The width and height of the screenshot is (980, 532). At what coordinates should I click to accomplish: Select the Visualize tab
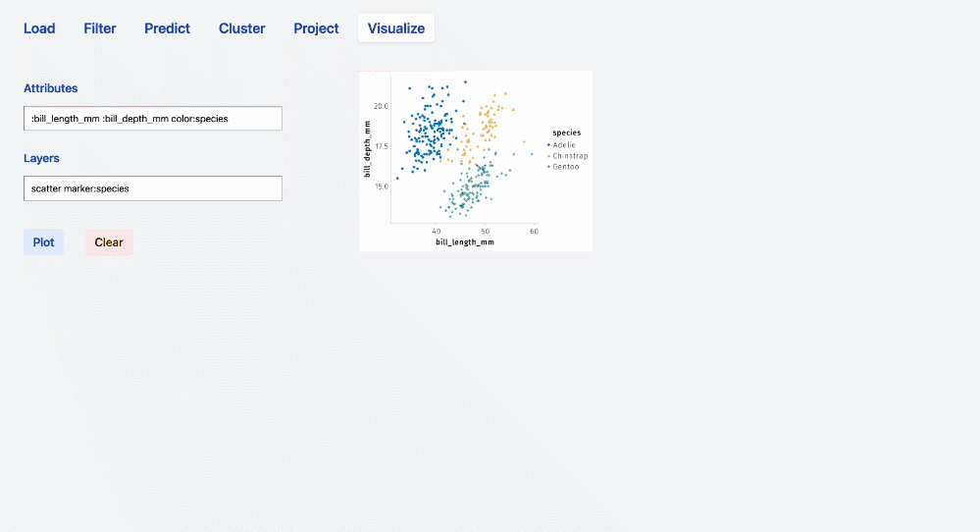coord(396,28)
